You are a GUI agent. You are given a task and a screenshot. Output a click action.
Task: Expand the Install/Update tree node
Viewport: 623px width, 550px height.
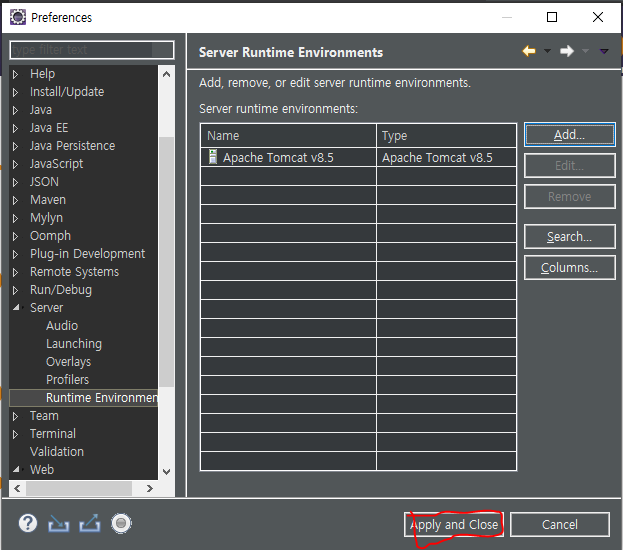coord(15,92)
